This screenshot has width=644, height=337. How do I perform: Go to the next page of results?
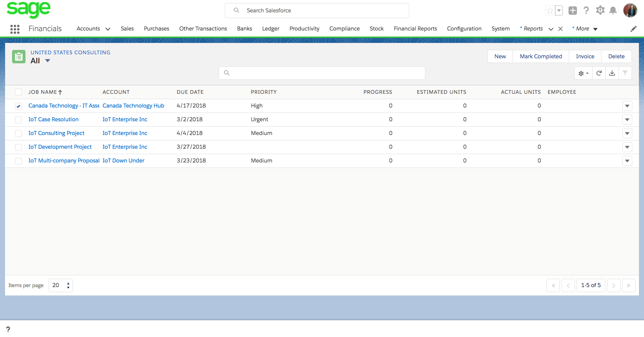click(x=614, y=285)
